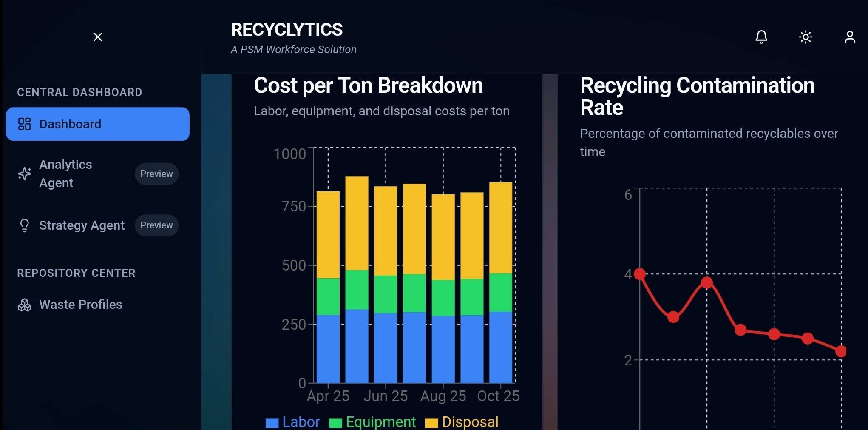
Task: Click Preview next to Analytics Agent
Action: 156,174
